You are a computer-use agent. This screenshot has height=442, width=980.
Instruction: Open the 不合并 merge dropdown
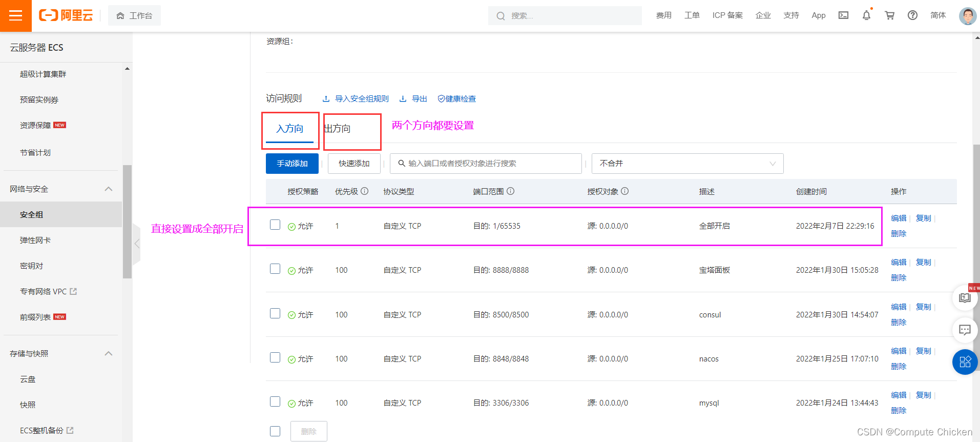click(687, 164)
